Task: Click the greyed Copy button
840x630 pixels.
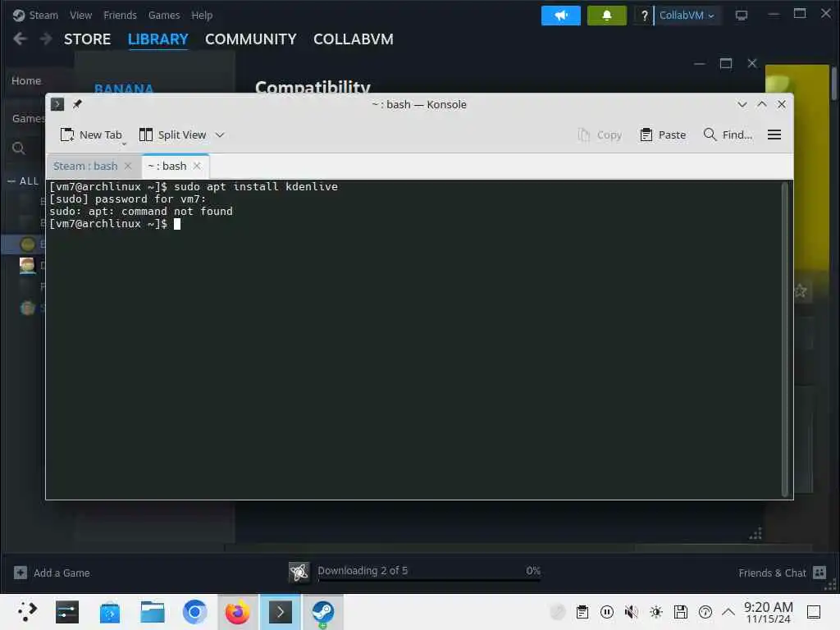Action: coord(600,135)
